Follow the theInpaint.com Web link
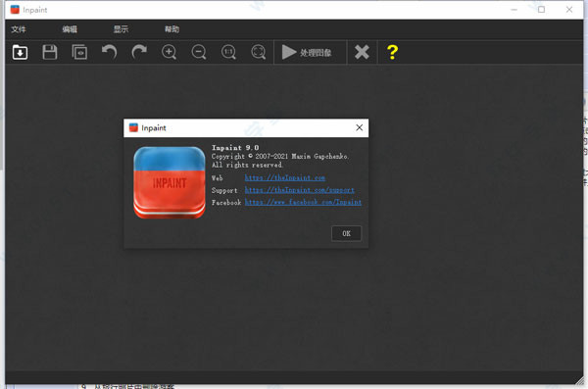This screenshot has height=389, width=588. [x=285, y=177]
